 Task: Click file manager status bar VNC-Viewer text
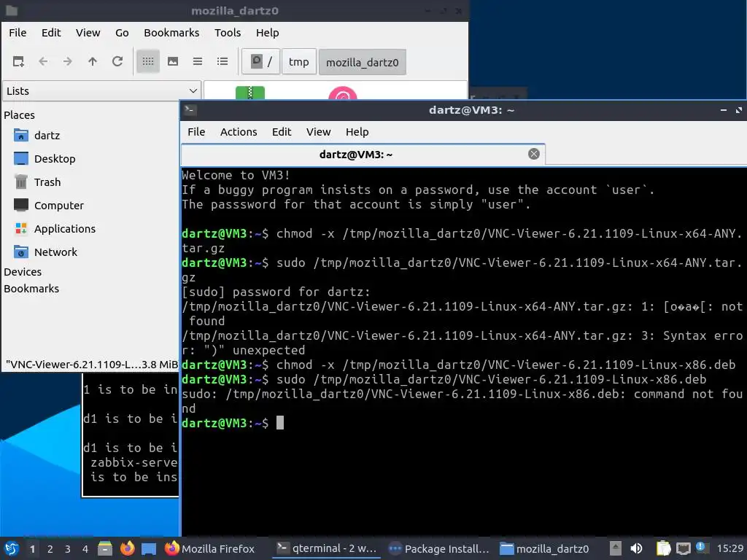coord(92,365)
